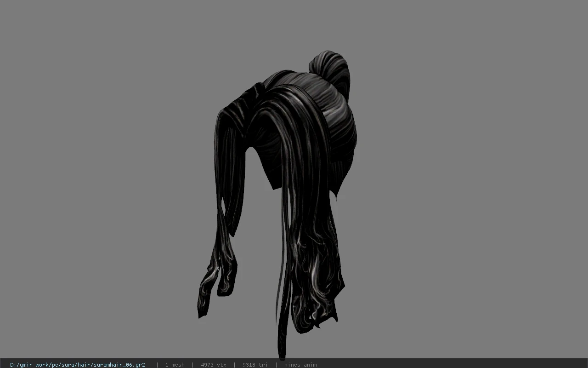Click the file path 'D:/ymir work/pc/sura/hair/suramhair_06.gr2'
588x368 pixels.
click(x=78, y=365)
